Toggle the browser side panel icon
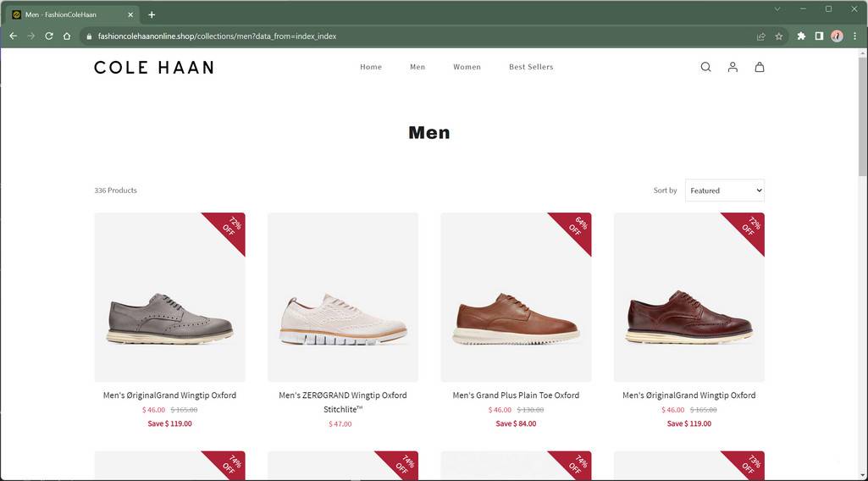 pos(819,36)
